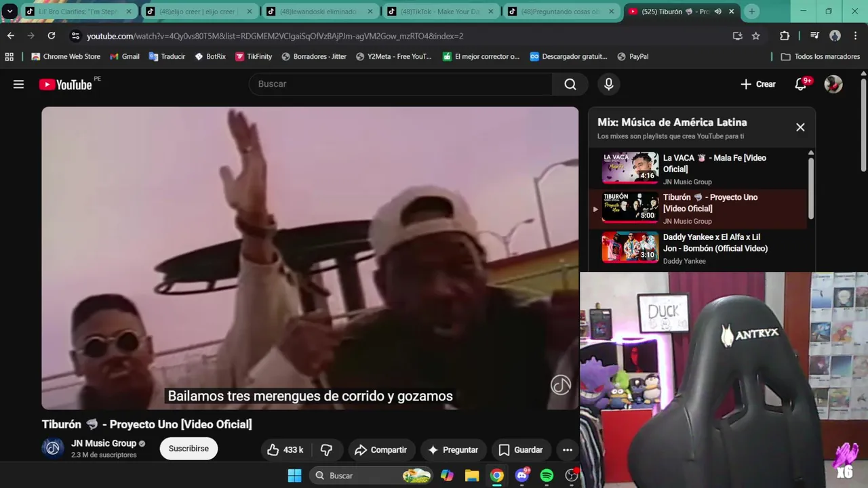Open Copilot from the taskbar
Screen dimensions: 868x488
447,476
